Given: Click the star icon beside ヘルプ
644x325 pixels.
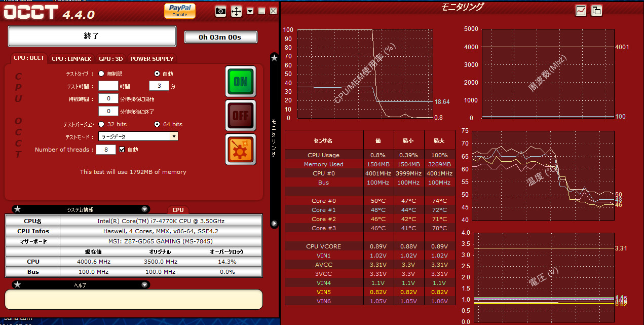Looking at the screenshot, I should pos(17,285).
